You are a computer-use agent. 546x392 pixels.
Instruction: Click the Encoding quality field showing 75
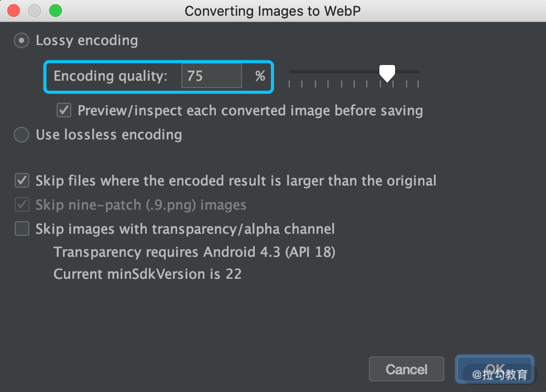pos(211,76)
